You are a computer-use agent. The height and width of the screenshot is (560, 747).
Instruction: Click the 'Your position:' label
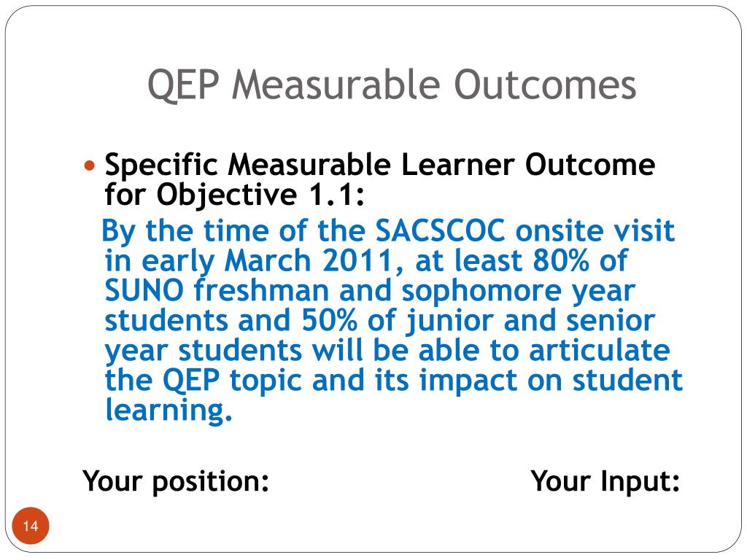click(176, 481)
